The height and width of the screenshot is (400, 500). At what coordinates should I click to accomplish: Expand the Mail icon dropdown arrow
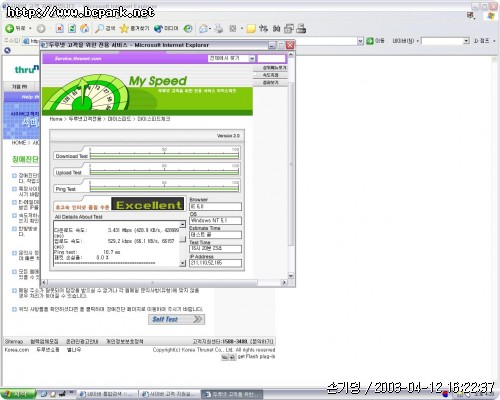point(210,29)
